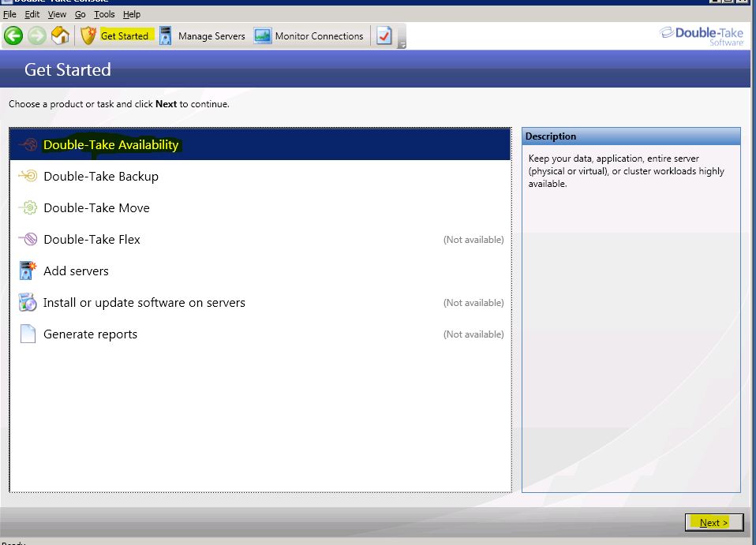Go to the Home page icon

click(60, 35)
